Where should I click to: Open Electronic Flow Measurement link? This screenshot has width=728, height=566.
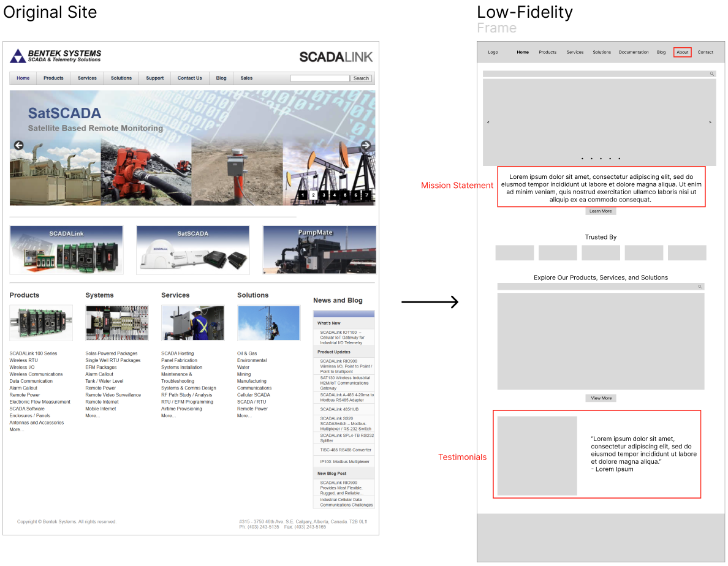[x=40, y=402]
